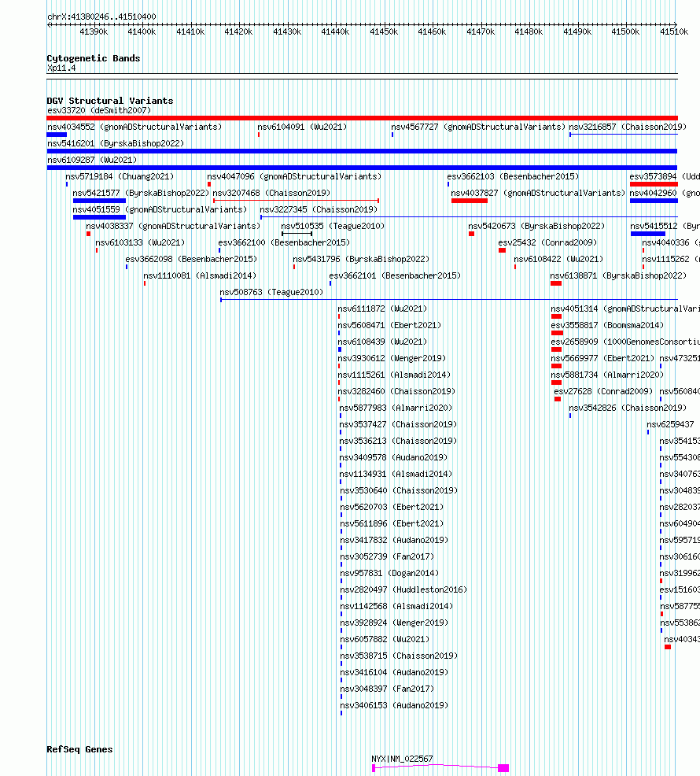
Task: Open nsv2820497 (Huddleston2016) variant
Action: (403, 590)
